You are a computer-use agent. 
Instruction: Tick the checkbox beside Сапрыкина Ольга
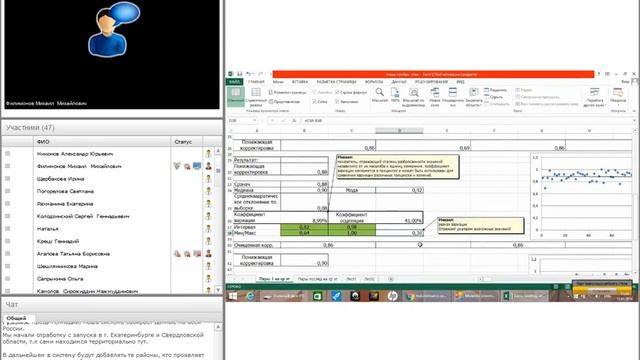click(7, 278)
